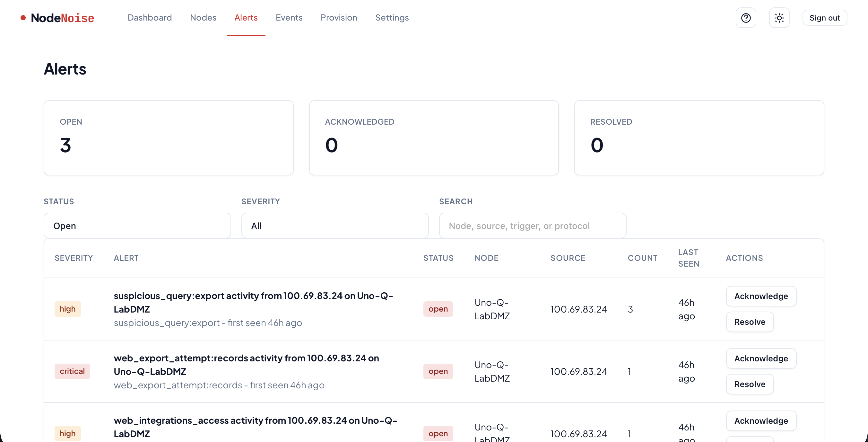868x442 pixels.
Task: Click the Severity column header
Action: click(74, 258)
